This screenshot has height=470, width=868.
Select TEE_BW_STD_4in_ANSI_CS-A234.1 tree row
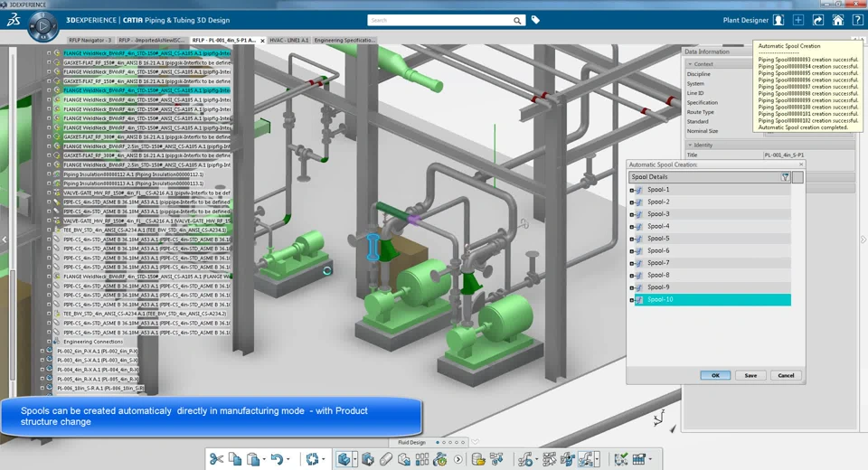coord(145,230)
